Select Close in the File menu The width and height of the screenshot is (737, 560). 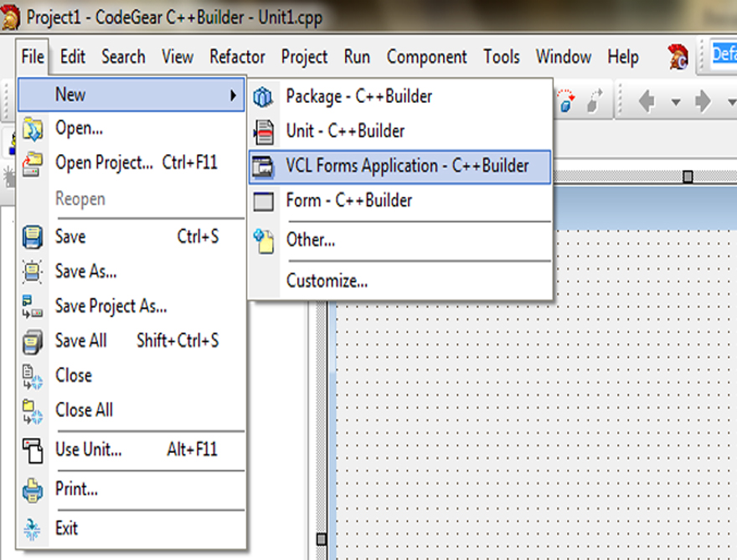(x=131, y=375)
